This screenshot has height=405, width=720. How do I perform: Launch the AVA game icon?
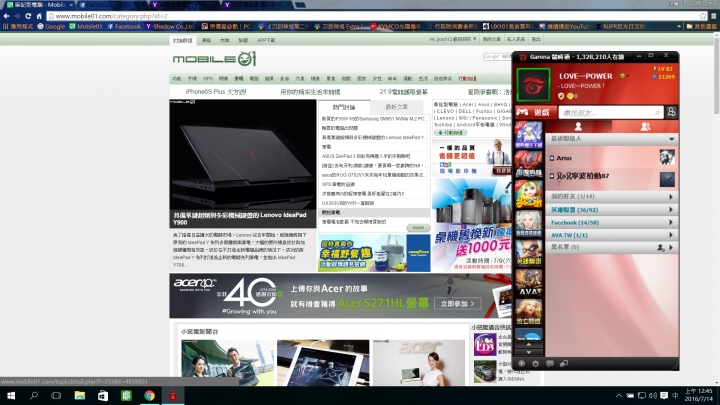529,282
